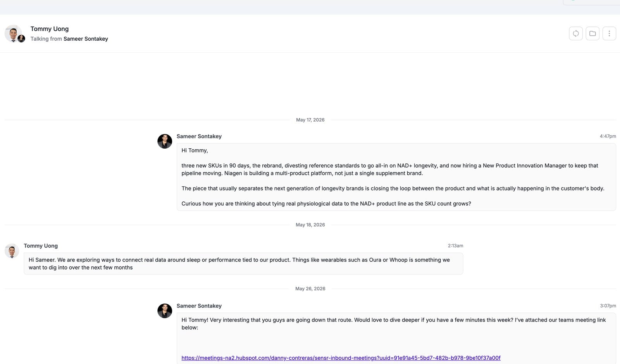Click the small Sameer badge on the header avatar
Image resolution: width=620 pixels, height=364 pixels.
click(x=21, y=39)
